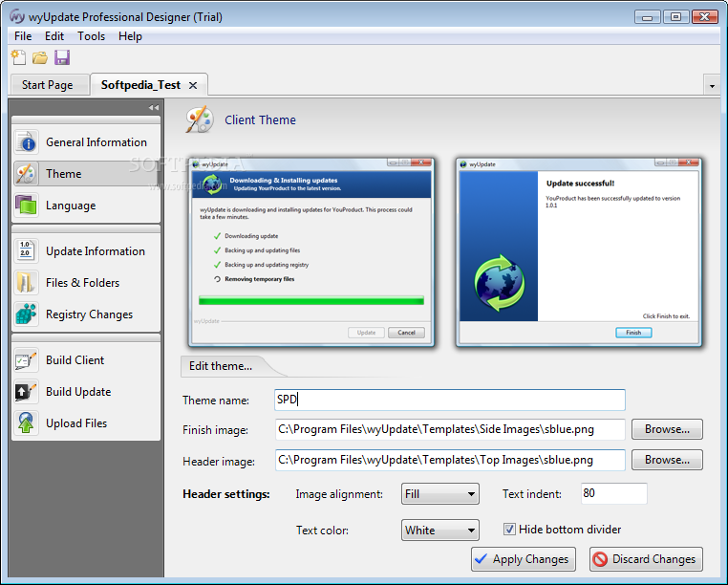Open Upload Files label
This screenshot has width=728, height=585.
pos(76,423)
